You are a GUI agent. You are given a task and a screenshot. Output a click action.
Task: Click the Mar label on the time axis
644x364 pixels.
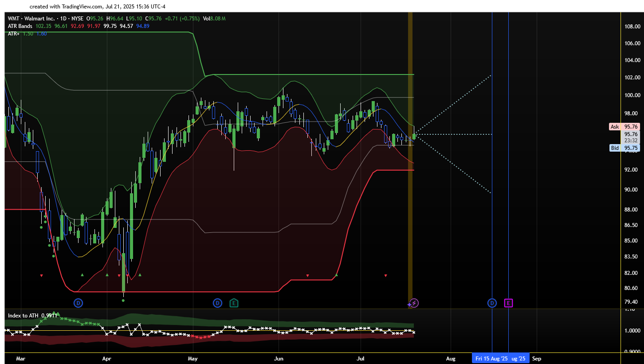coord(20,358)
